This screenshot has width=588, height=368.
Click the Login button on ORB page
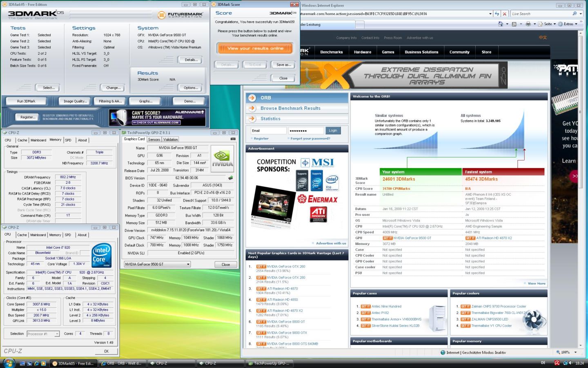333,130
